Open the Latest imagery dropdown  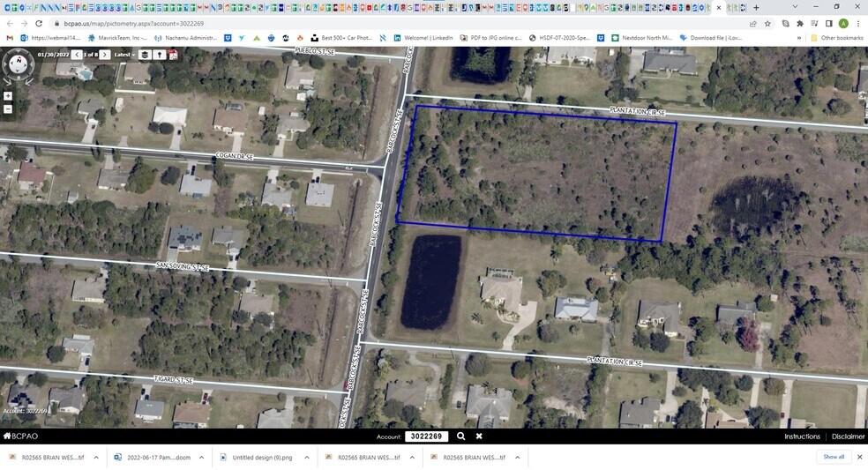pyautogui.click(x=125, y=55)
